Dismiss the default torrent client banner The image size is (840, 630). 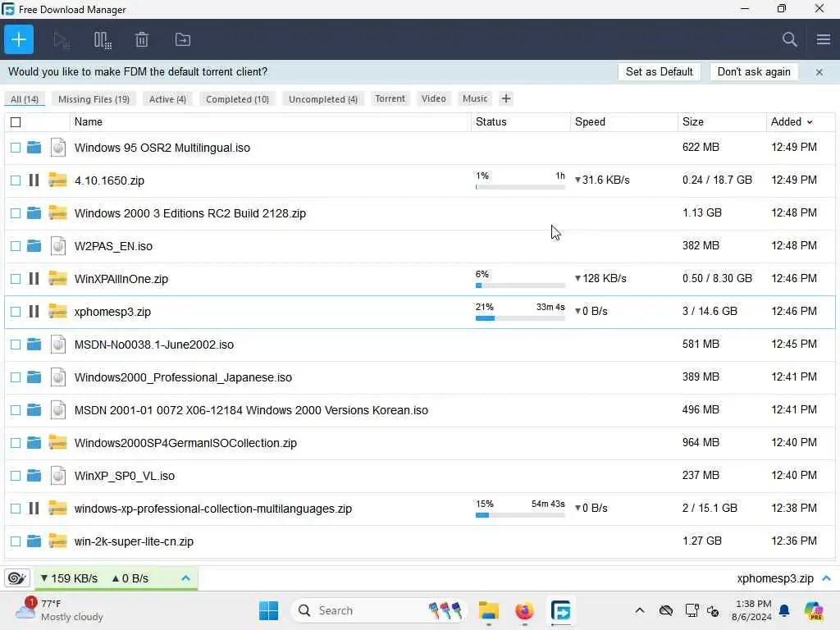tap(819, 72)
